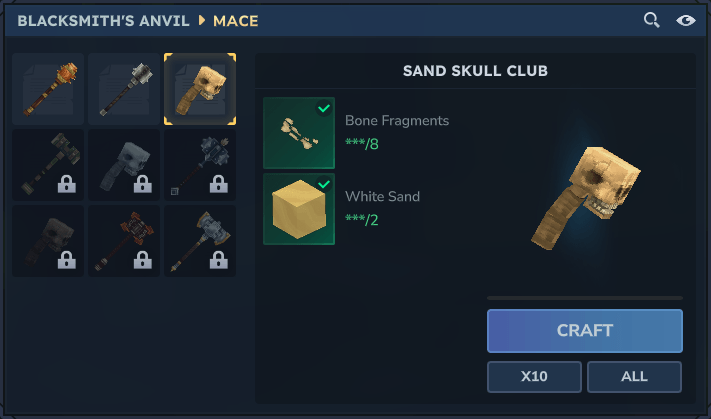Click the breadcrumb arrow before Mace
711x419 pixels.
[x=202, y=20]
